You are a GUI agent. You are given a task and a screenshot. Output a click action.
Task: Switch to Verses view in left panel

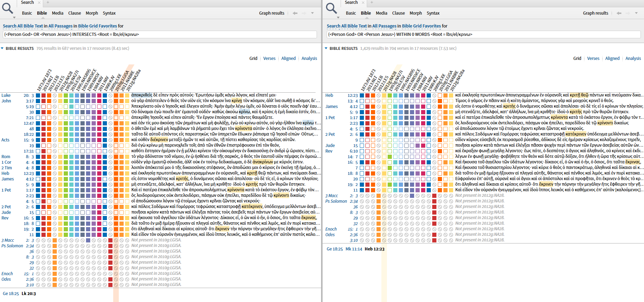(x=269, y=59)
